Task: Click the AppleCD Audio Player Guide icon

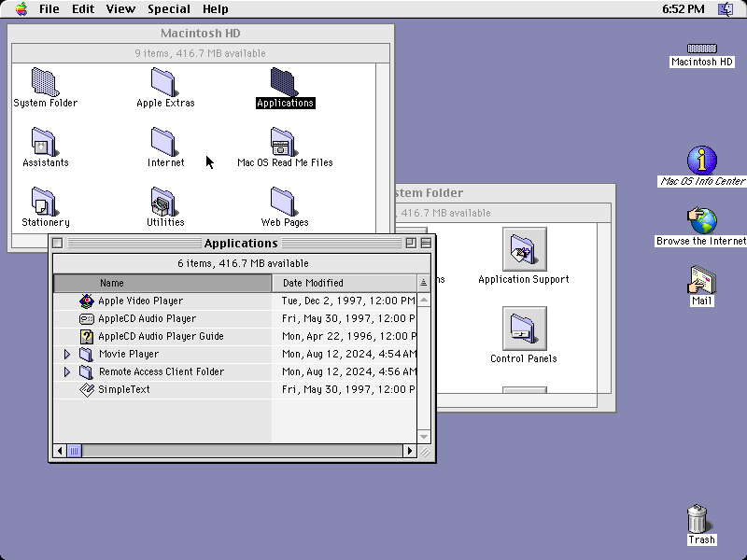Action: click(x=87, y=336)
